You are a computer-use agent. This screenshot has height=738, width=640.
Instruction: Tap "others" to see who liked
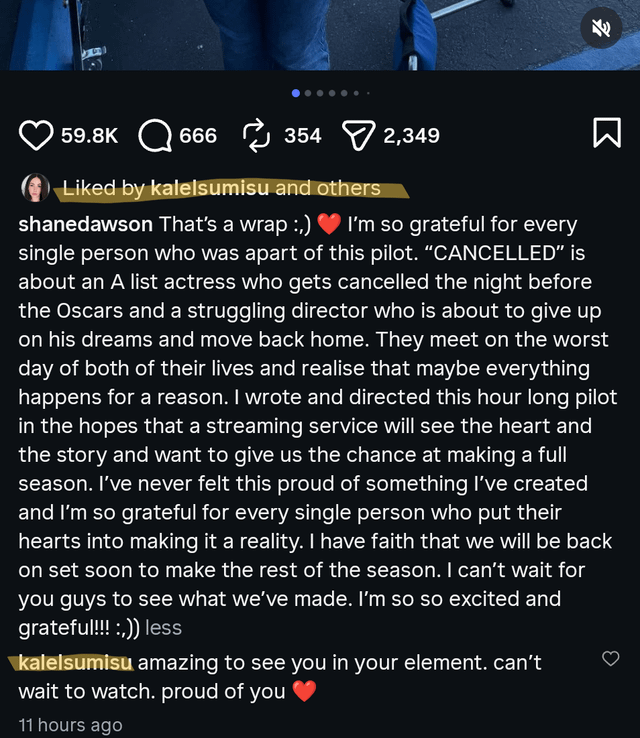point(348,188)
